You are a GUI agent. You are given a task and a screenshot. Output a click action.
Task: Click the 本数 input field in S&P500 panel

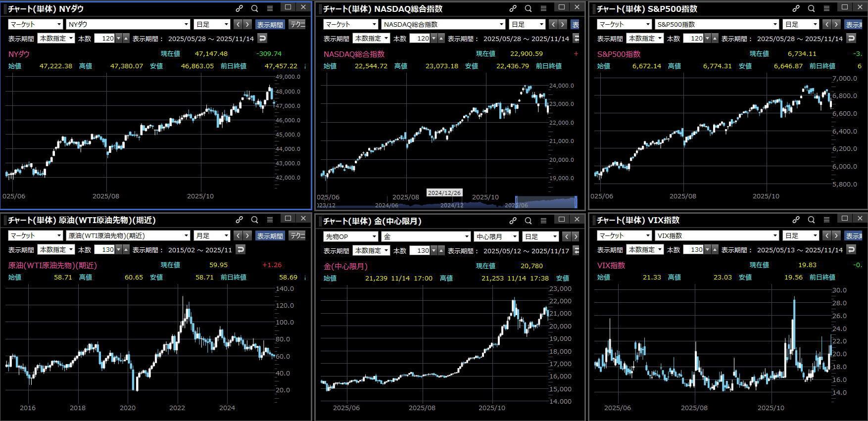693,38
